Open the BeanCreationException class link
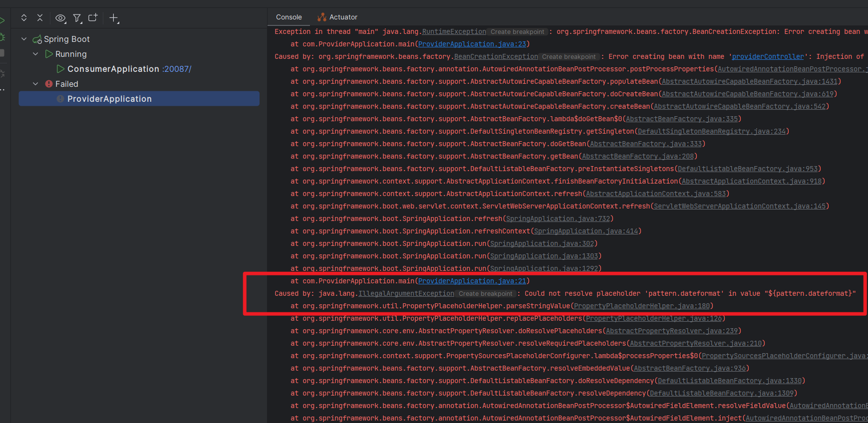Screen dimensions: 868x423 point(496,56)
